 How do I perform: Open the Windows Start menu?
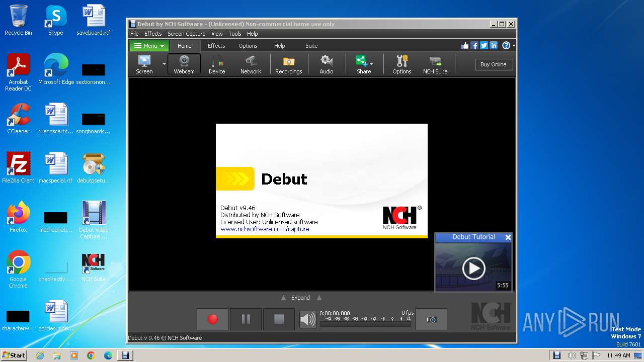tap(14, 355)
